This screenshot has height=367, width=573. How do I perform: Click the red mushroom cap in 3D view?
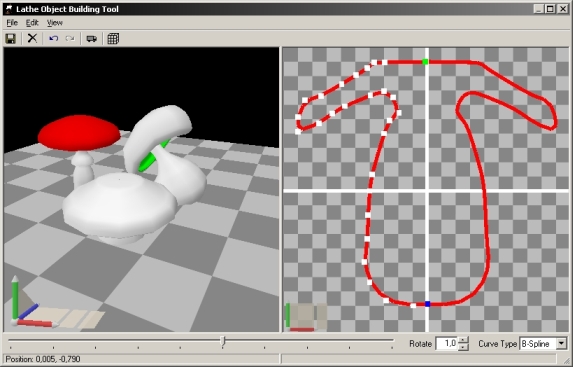click(79, 133)
